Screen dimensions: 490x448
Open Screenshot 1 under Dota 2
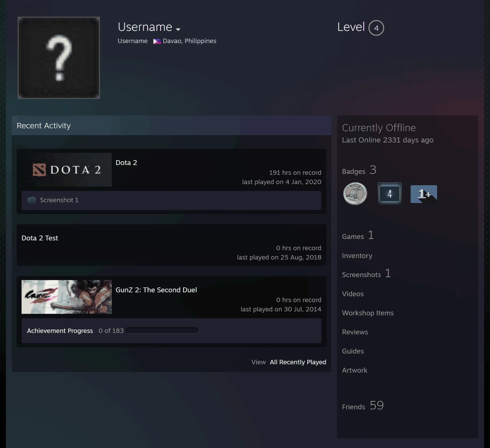coord(59,200)
